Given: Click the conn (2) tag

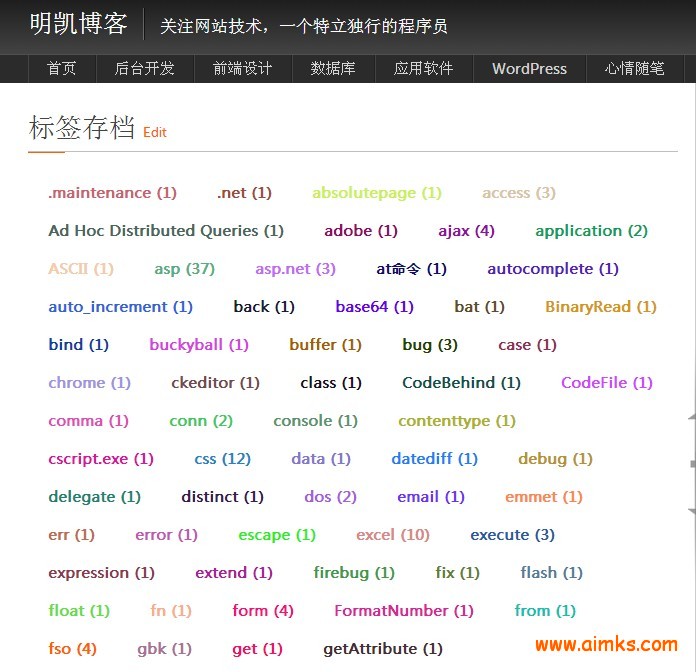Looking at the screenshot, I should 201,421.
